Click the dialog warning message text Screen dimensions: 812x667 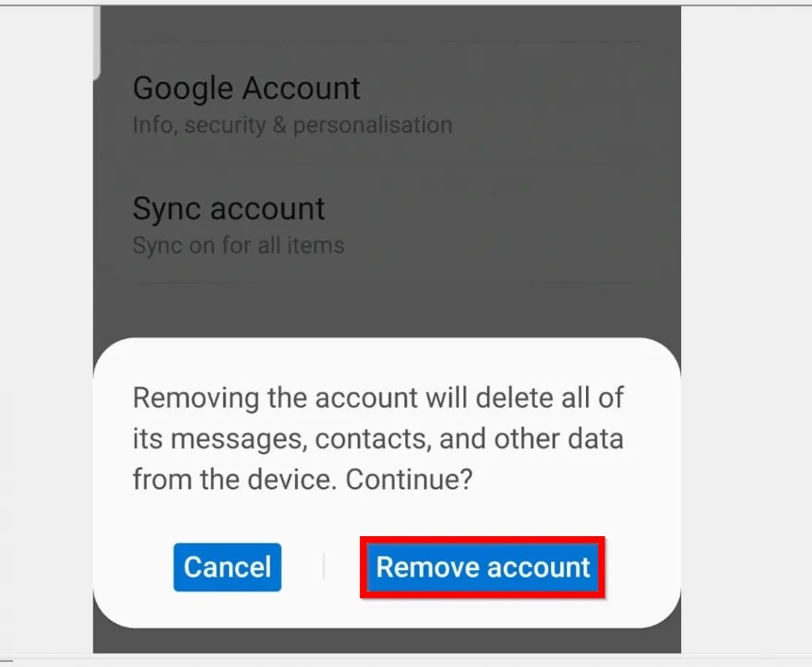379,439
